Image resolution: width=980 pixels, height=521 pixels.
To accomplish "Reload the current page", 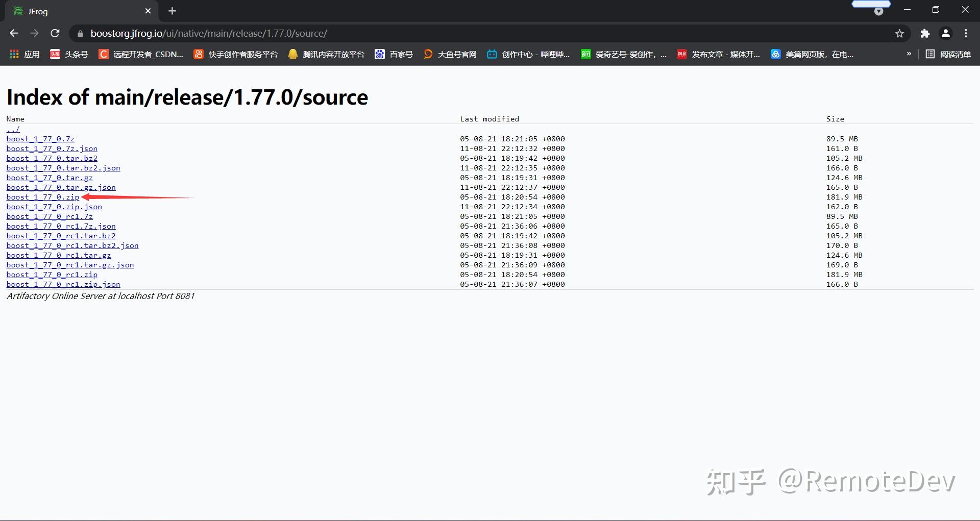I will (x=55, y=33).
